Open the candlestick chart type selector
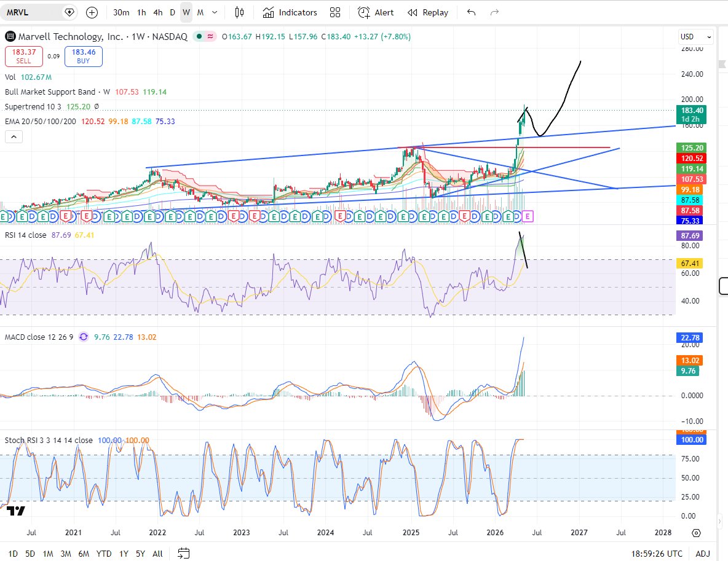The width and height of the screenshot is (728, 561). tap(239, 12)
